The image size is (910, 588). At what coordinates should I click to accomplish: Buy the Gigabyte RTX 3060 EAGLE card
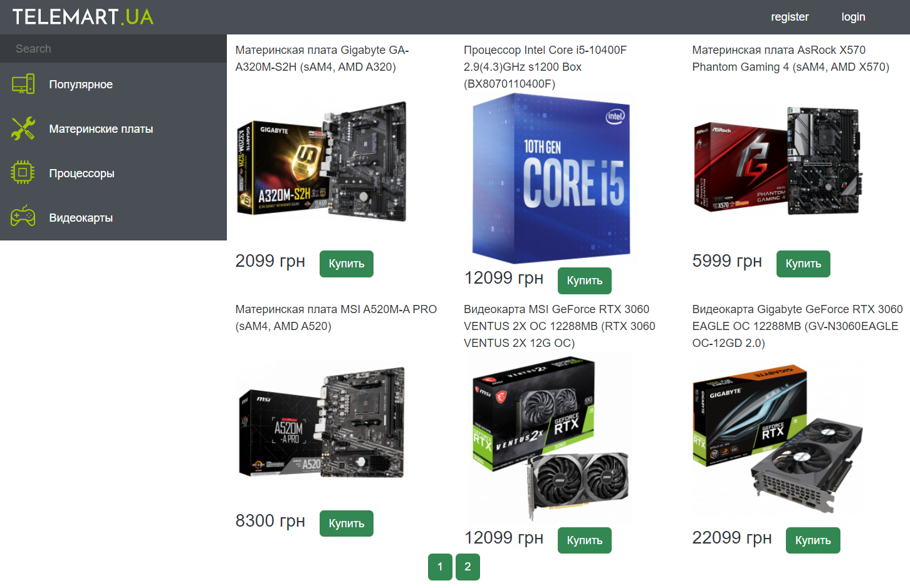(813, 540)
